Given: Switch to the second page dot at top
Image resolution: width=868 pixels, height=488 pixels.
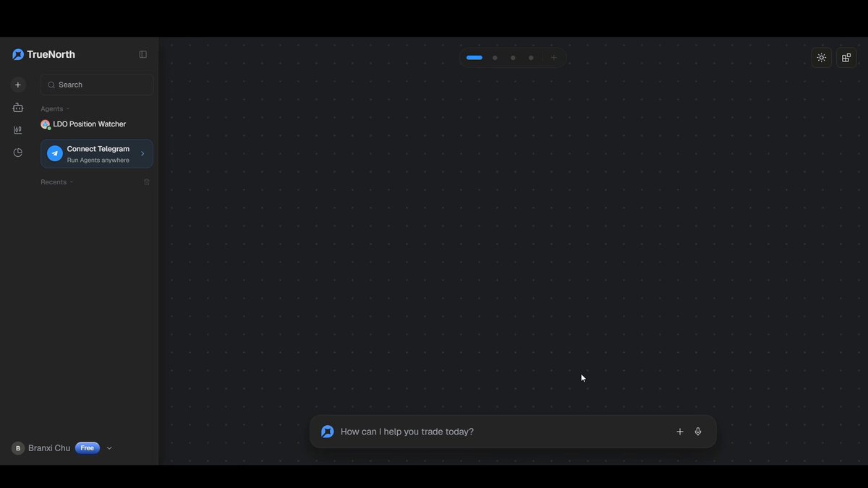Looking at the screenshot, I should (x=495, y=58).
